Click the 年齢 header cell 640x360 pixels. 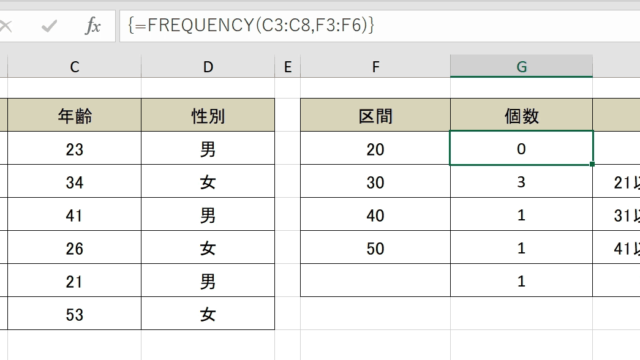pyautogui.click(x=74, y=116)
